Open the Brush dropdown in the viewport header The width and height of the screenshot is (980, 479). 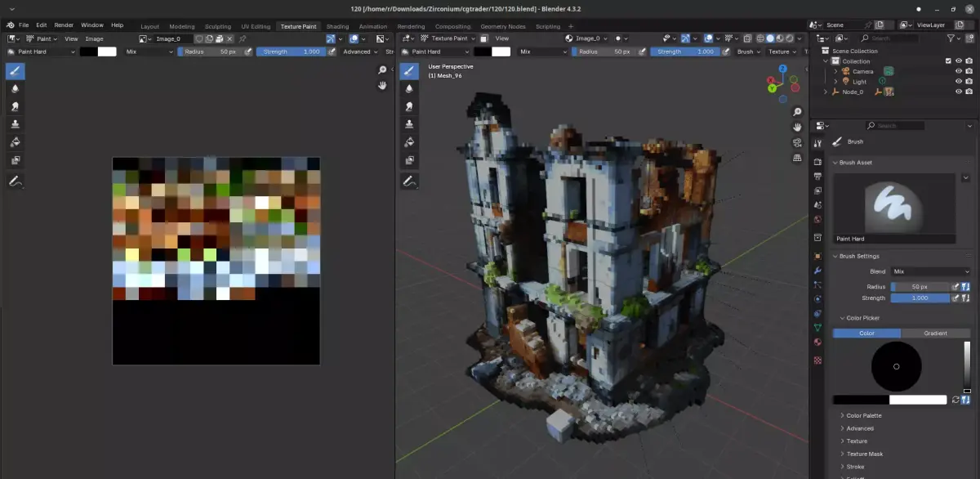tap(749, 51)
